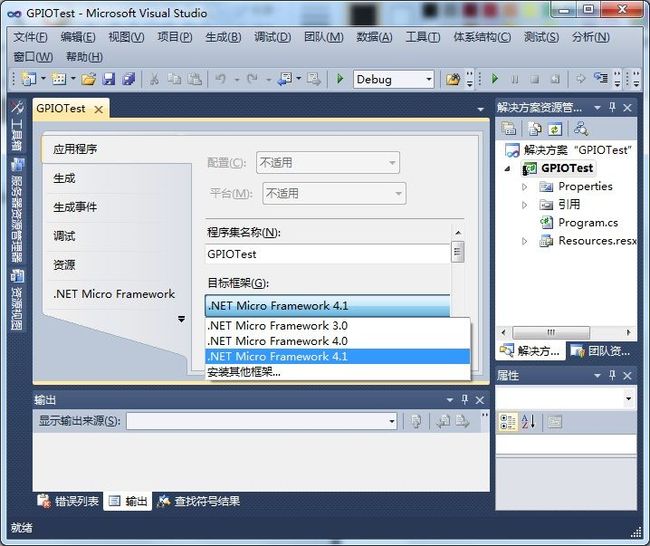This screenshot has height=546, width=650.
Task: Start debugging with the green play icon
Action: pos(340,79)
